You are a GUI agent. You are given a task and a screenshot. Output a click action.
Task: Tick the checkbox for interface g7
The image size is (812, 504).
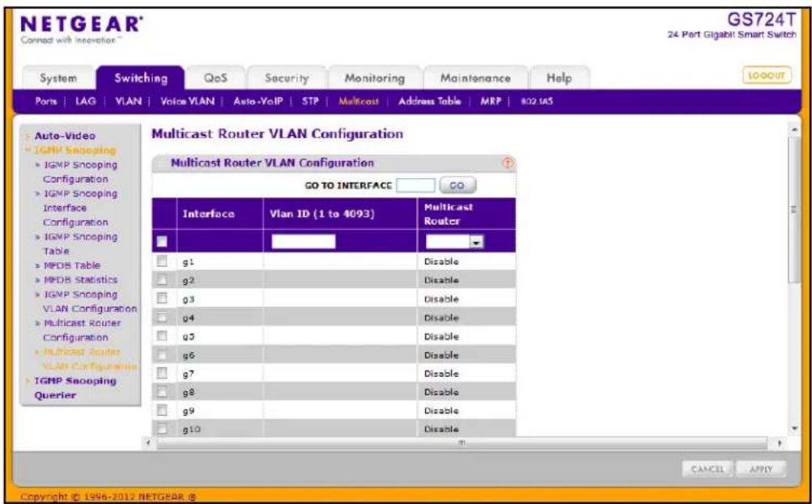(x=162, y=373)
